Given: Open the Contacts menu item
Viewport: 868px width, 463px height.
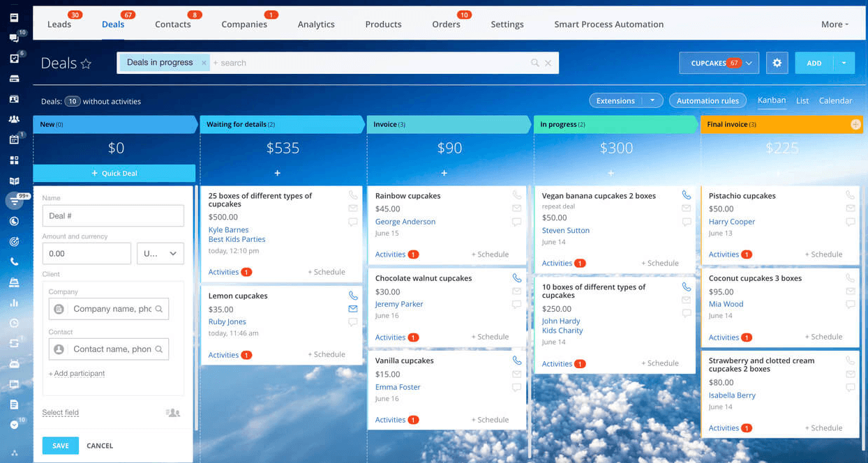Looking at the screenshot, I should [172, 24].
